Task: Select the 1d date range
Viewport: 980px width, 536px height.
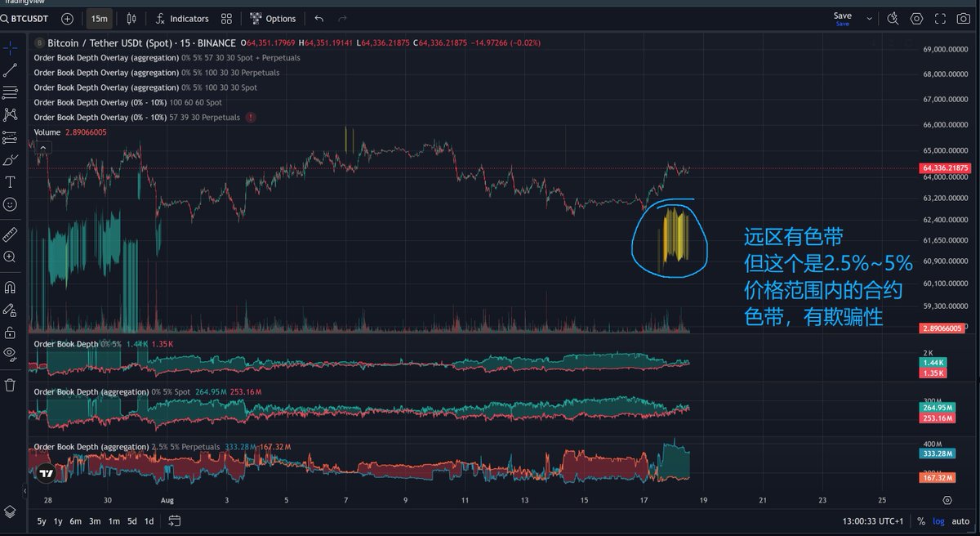Action: [149, 520]
